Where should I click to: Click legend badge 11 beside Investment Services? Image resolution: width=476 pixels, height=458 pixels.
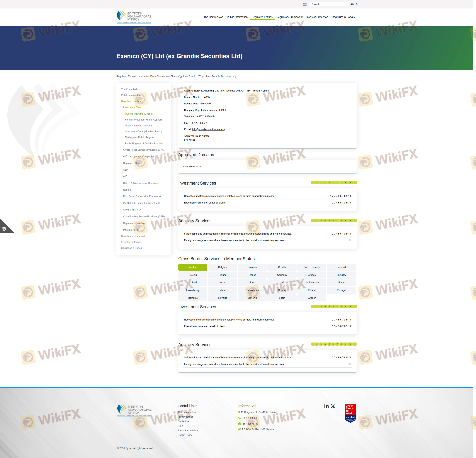tap(354, 182)
